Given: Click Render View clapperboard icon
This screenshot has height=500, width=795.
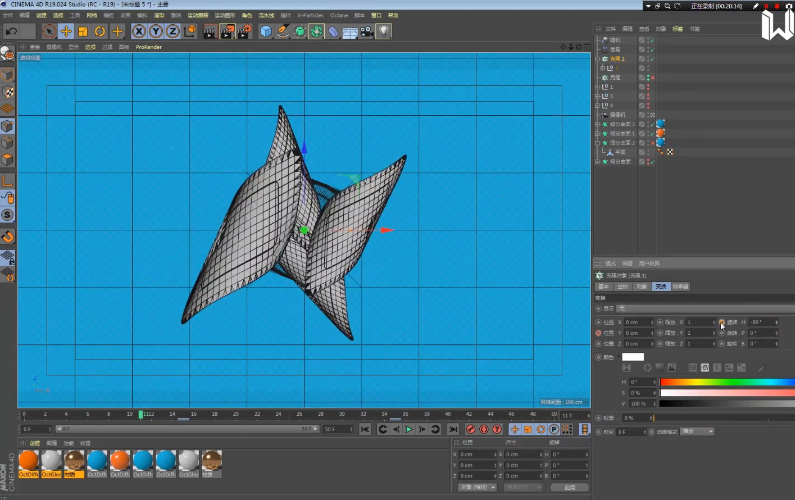Looking at the screenshot, I should pos(210,32).
